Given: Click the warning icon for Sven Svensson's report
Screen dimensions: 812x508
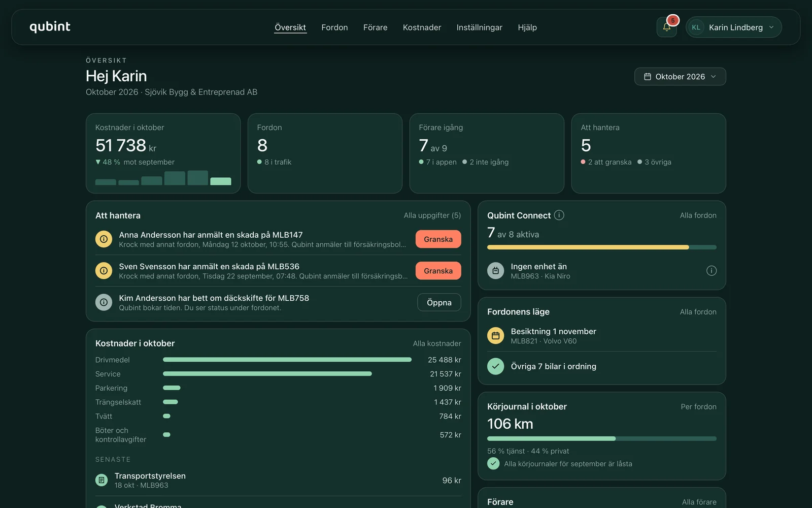Looking at the screenshot, I should point(104,271).
